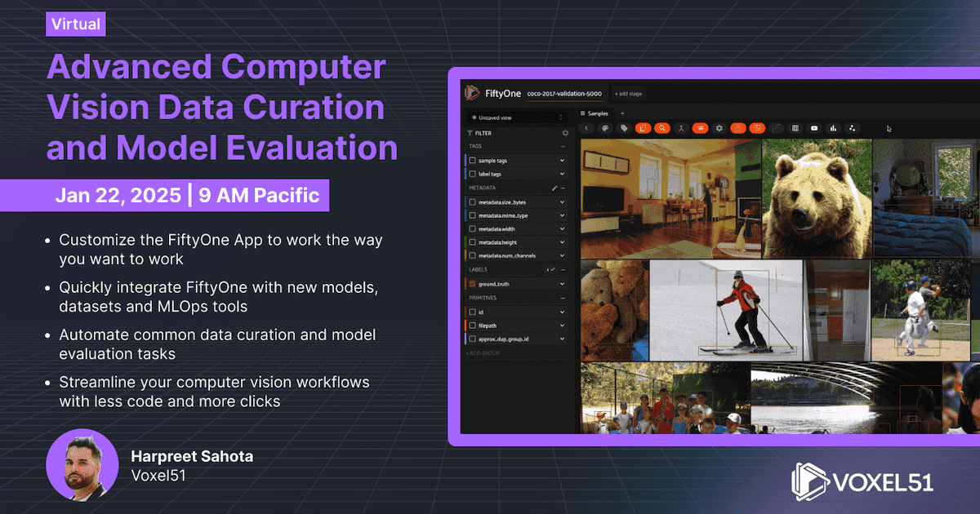Click the orange icon left of toolbar gear

click(x=700, y=128)
